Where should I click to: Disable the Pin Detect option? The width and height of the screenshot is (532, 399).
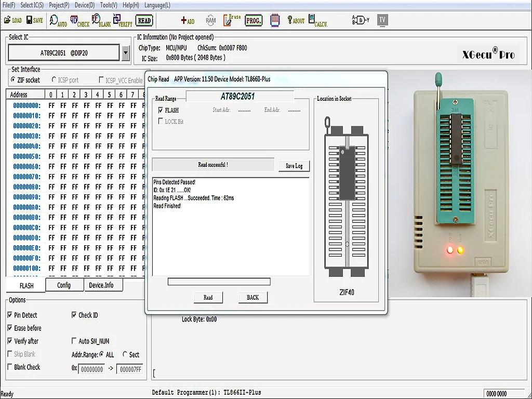click(x=10, y=315)
